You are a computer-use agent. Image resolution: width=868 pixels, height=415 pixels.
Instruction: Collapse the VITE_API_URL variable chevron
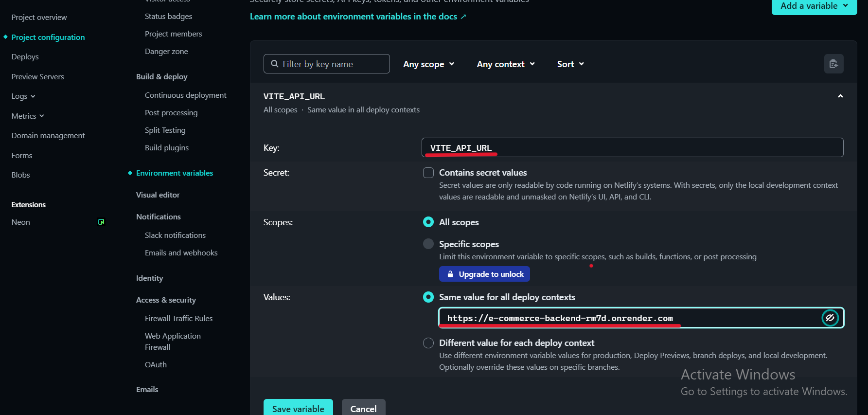pos(840,96)
